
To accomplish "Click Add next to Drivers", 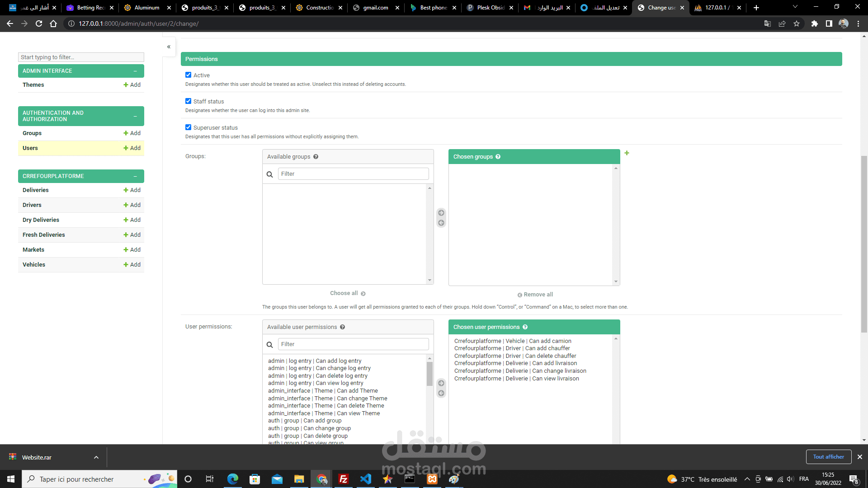I will [132, 205].
